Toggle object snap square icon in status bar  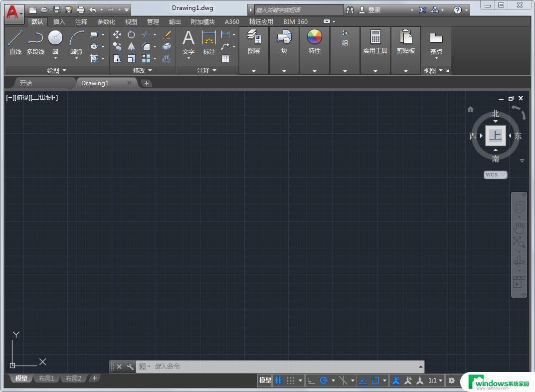[x=375, y=380]
